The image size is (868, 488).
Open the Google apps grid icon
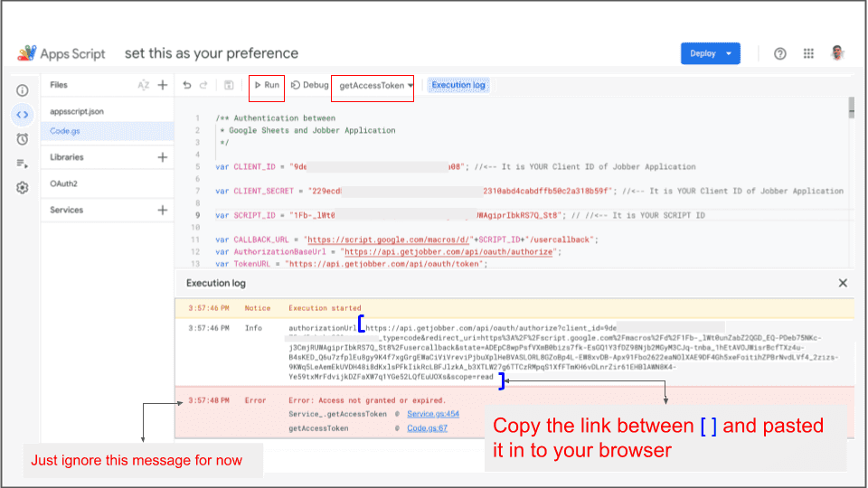808,53
